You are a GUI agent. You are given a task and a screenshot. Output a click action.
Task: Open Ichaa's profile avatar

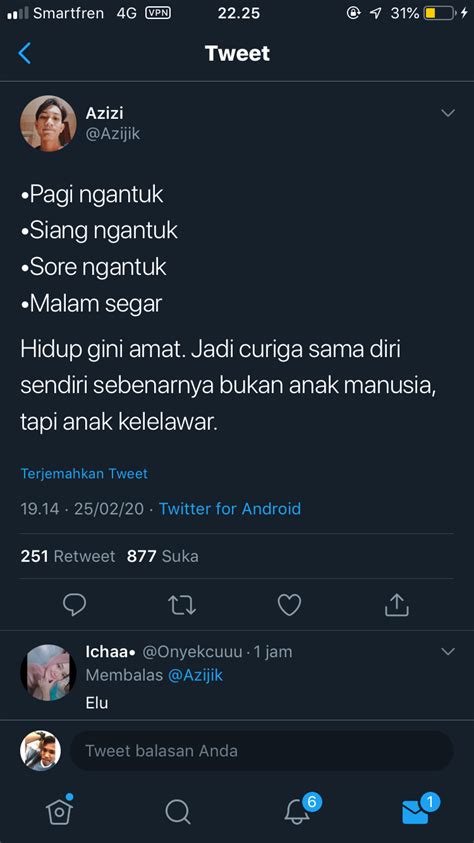[x=48, y=673]
